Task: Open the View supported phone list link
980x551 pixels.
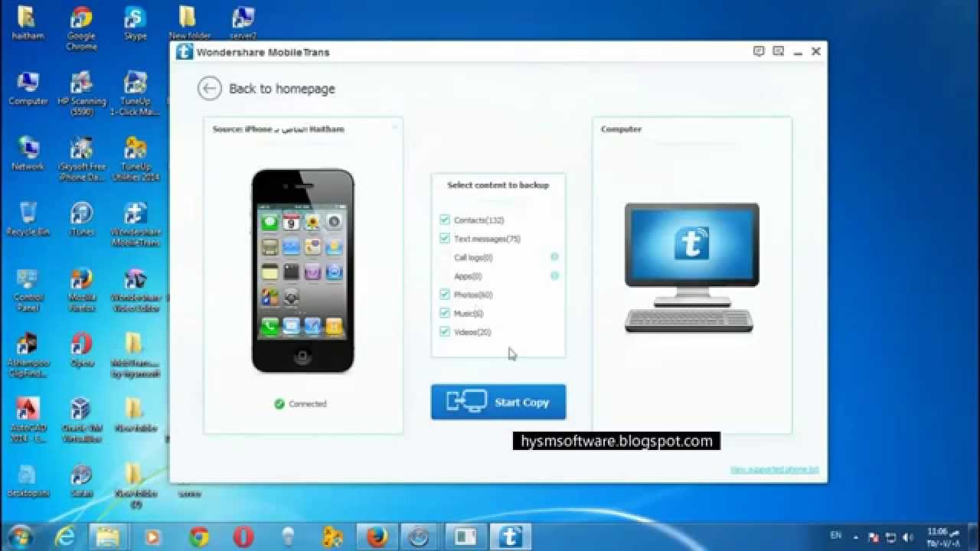Action: [x=774, y=469]
